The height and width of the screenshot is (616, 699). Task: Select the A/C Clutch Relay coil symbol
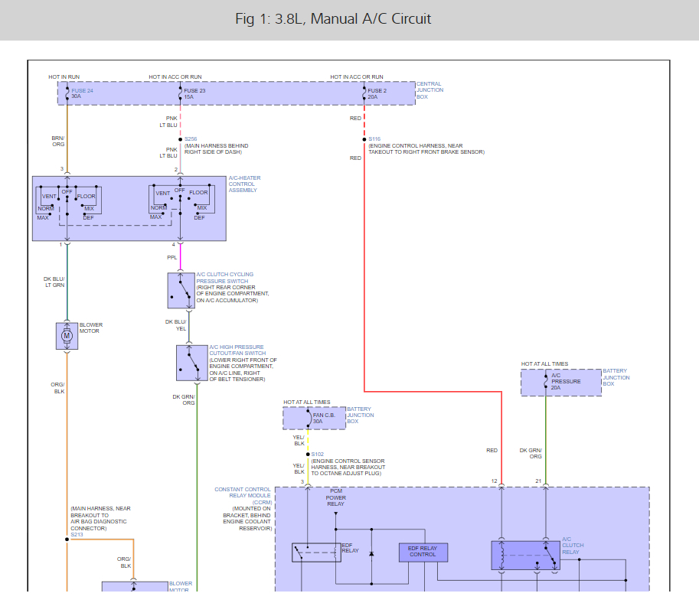[501, 556]
